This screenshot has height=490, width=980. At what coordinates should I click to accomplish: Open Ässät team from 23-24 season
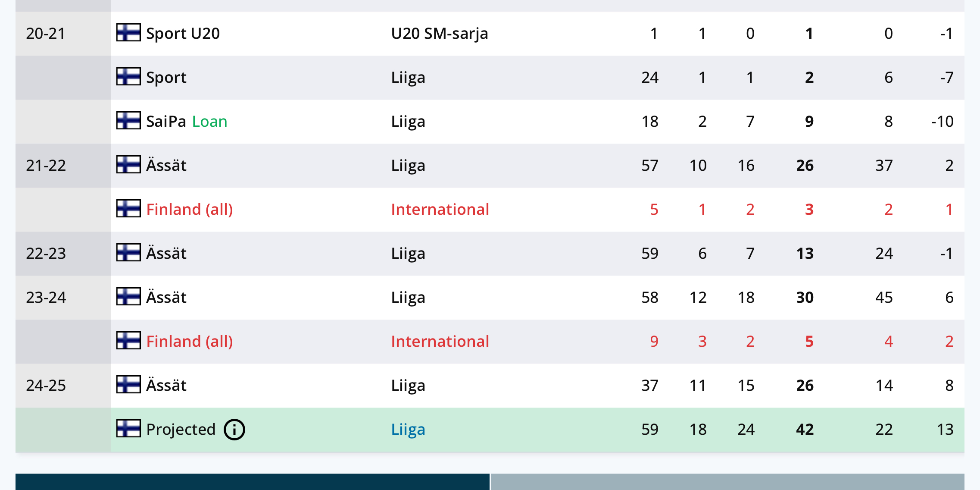166,297
